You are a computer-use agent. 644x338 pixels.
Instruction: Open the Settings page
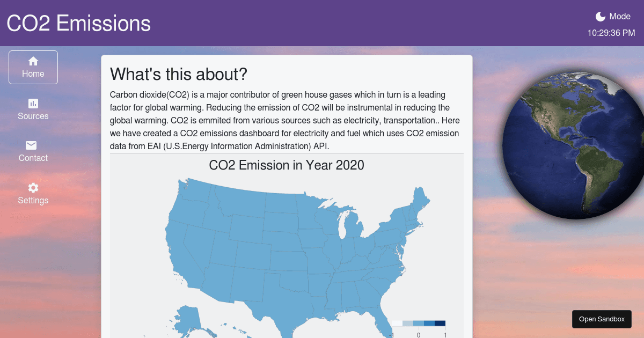point(33,194)
